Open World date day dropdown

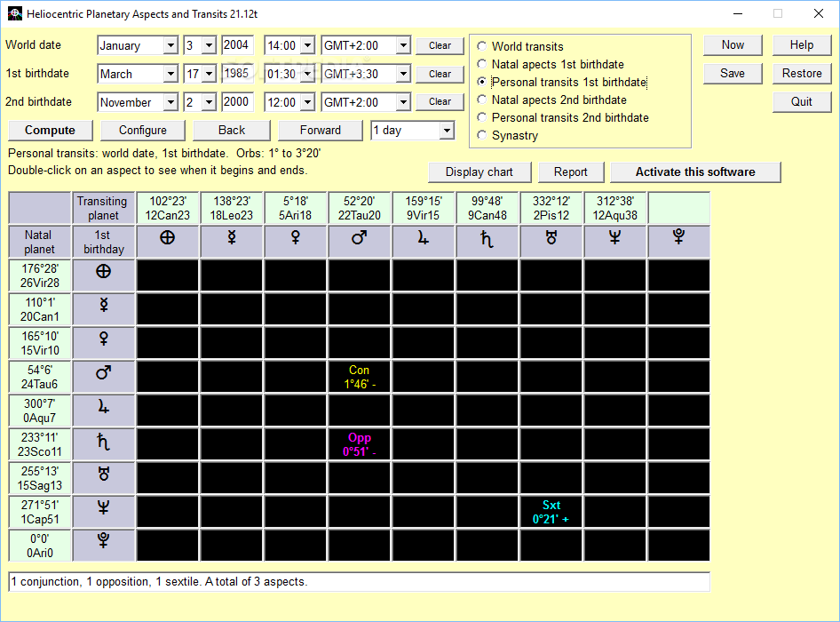tap(209, 45)
